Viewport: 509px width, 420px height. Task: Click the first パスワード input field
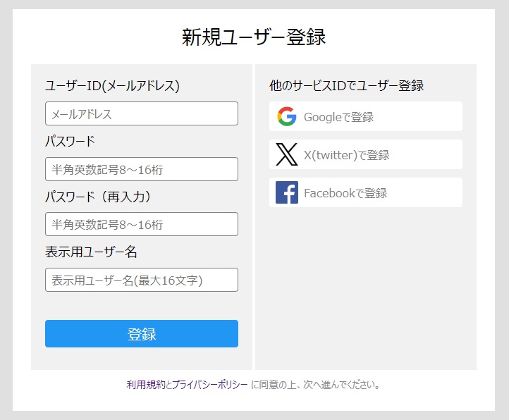pos(142,169)
